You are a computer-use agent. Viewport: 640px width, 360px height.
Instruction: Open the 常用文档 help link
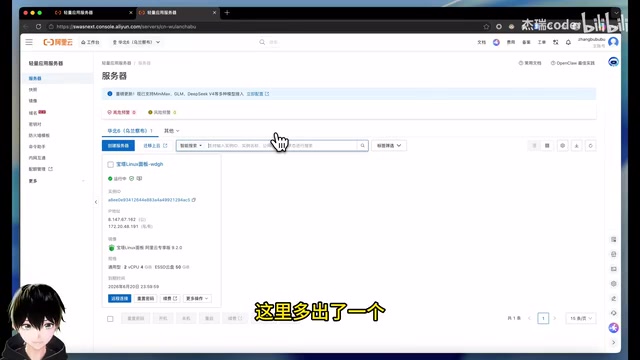530,63
